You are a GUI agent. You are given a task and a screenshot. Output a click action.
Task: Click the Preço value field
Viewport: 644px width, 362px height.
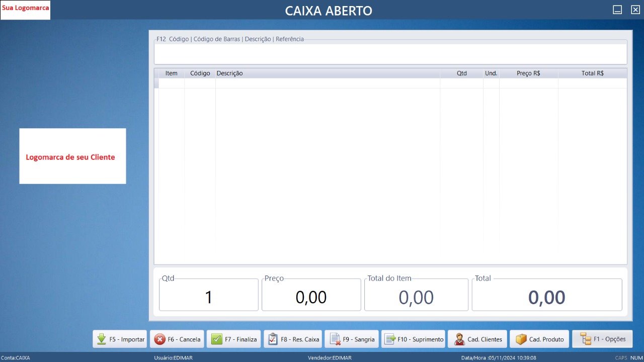click(x=311, y=297)
